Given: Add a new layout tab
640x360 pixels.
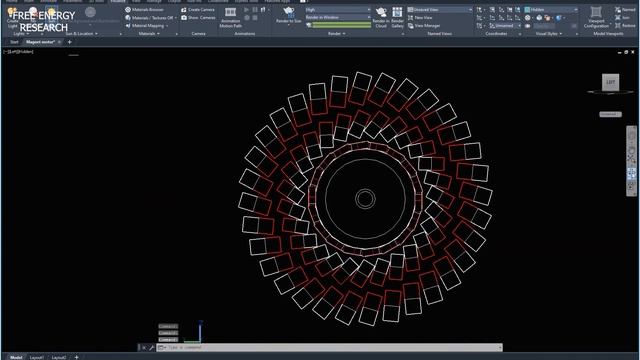Looking at the screenshot, I should pos(76,357).
